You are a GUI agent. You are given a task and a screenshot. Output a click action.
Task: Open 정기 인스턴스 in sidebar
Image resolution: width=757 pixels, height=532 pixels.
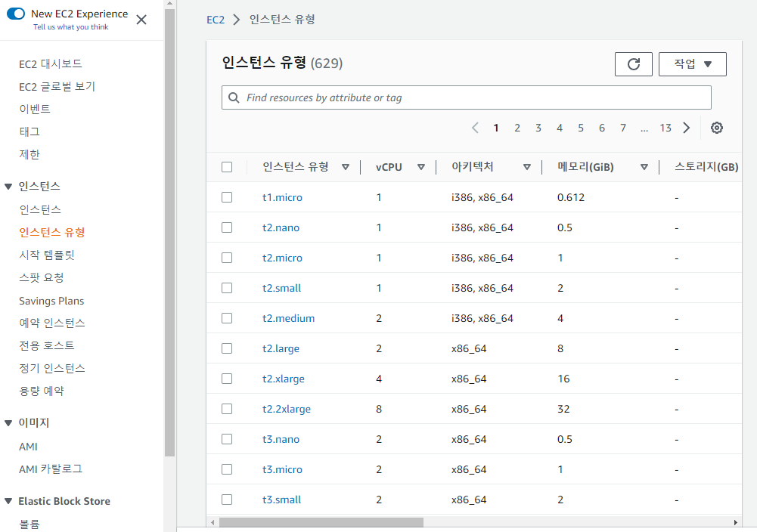coord(52,369)
